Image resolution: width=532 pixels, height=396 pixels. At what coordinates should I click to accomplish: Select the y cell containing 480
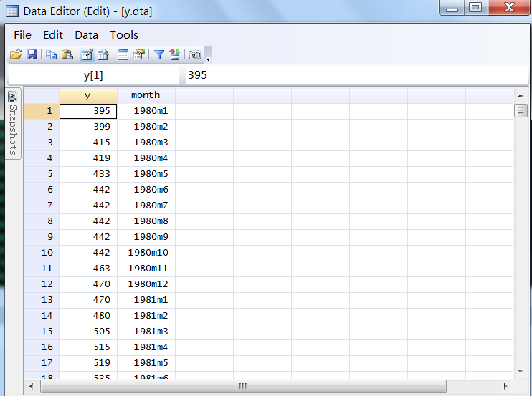88,316
